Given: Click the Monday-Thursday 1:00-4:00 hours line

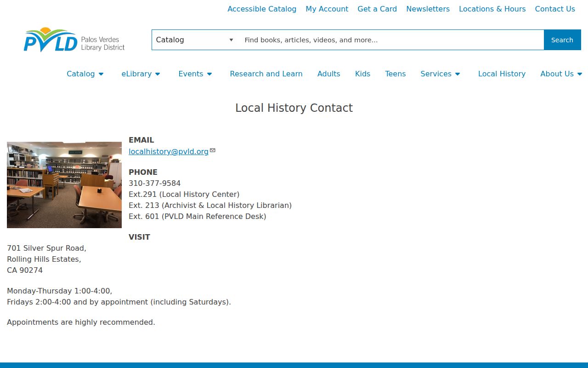Looking at the screenshot, I should tap(60, 291).
